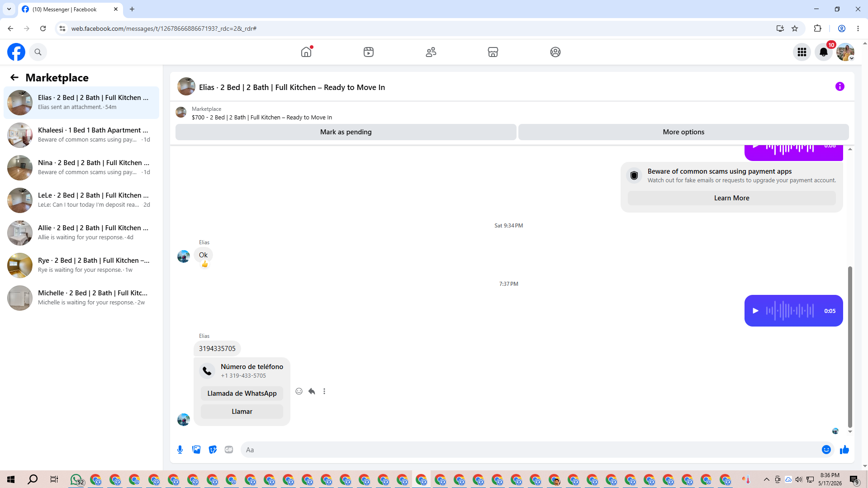
Task: Open Chrome three-dot menu
Action: (x=858, y=28)
